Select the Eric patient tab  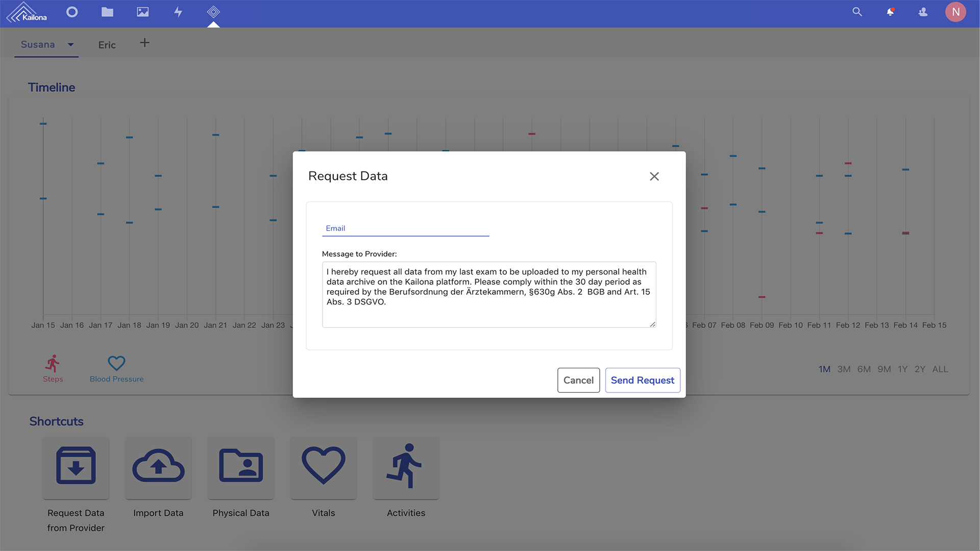[106, 44]
